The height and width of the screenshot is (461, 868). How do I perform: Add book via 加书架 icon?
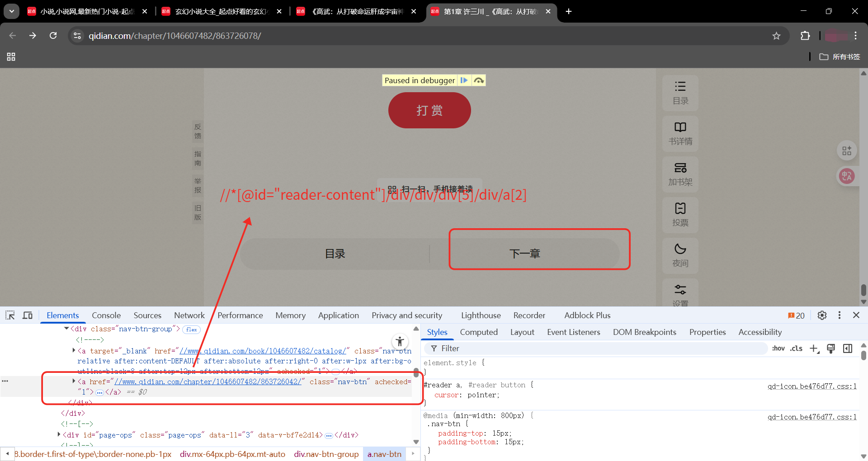680,174
